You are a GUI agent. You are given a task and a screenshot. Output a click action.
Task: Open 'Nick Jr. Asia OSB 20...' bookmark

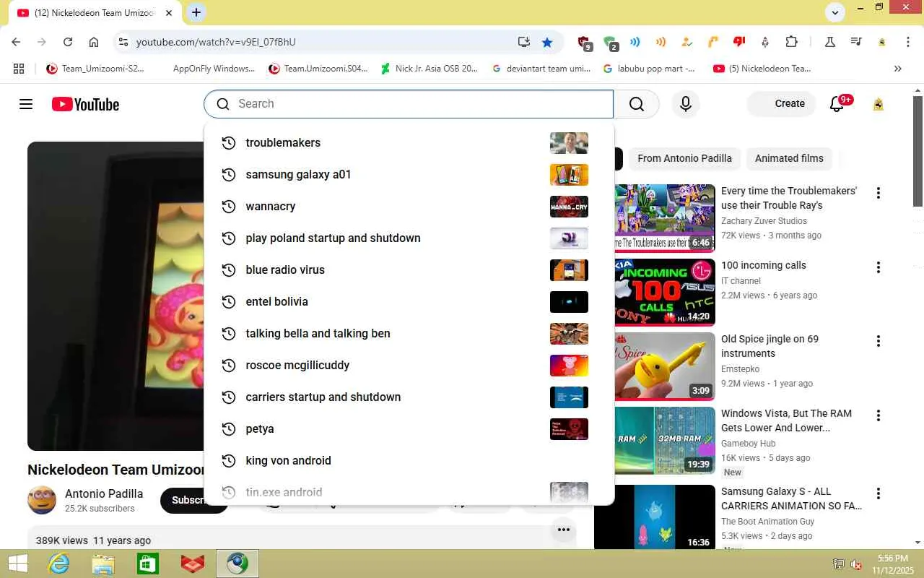click(429, 69)
